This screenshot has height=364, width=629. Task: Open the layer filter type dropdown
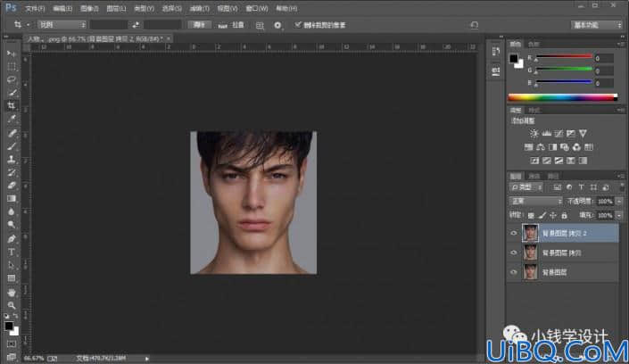526,187
